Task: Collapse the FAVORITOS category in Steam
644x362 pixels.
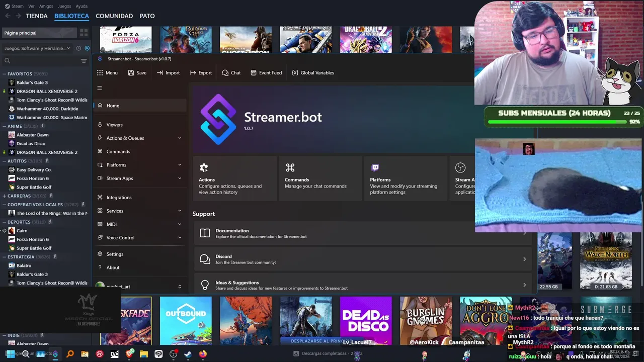Action: point(5,74)
